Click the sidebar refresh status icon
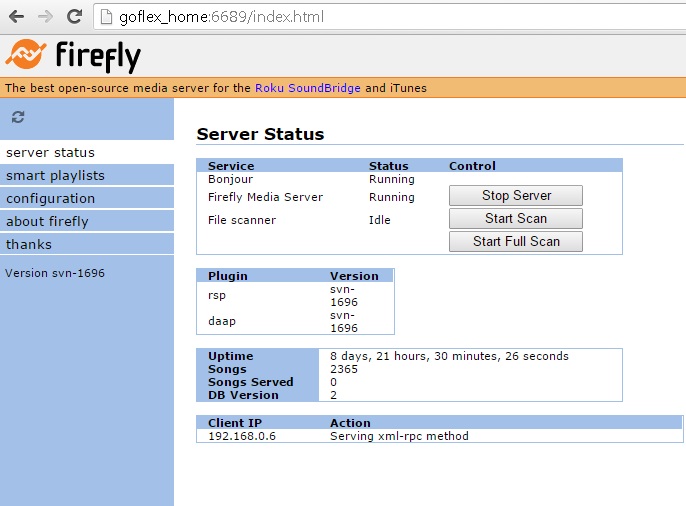 (x=18, y=117)
